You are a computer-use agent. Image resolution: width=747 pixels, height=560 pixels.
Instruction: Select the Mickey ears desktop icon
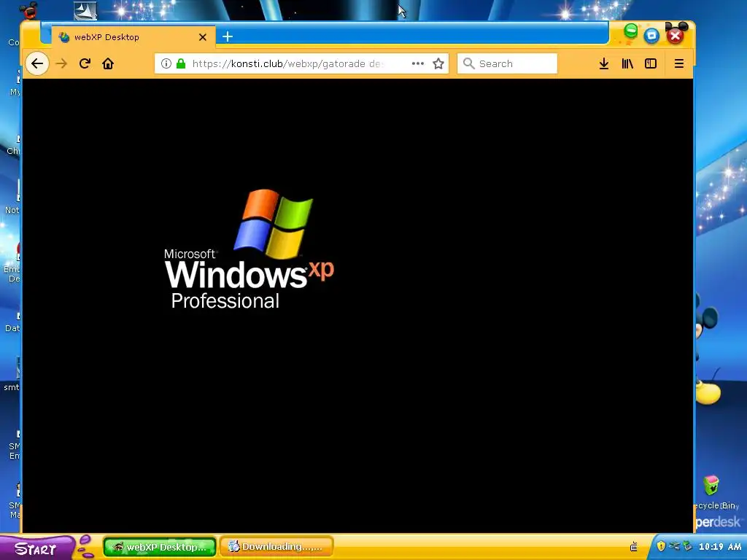[x=29, y=10]
